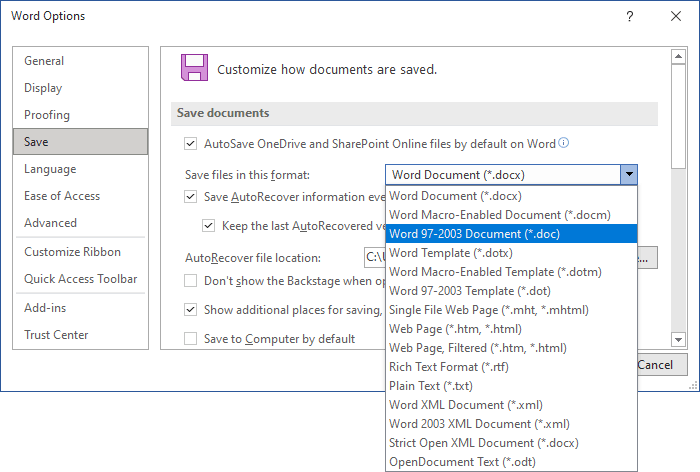Toggle Save AutoRecover information checkbox
Image resolution: width=700 pixels, height=472 pixels.
click(191, 197)
